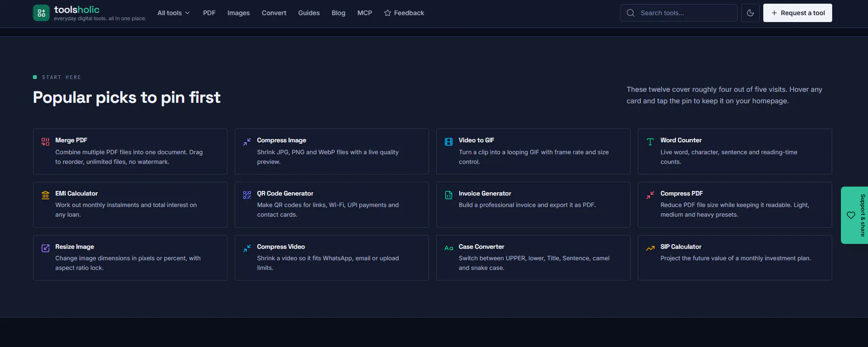
Task: Click the Invoice Generator document icon
Action: pyautogui.click(x=449, y=195)
